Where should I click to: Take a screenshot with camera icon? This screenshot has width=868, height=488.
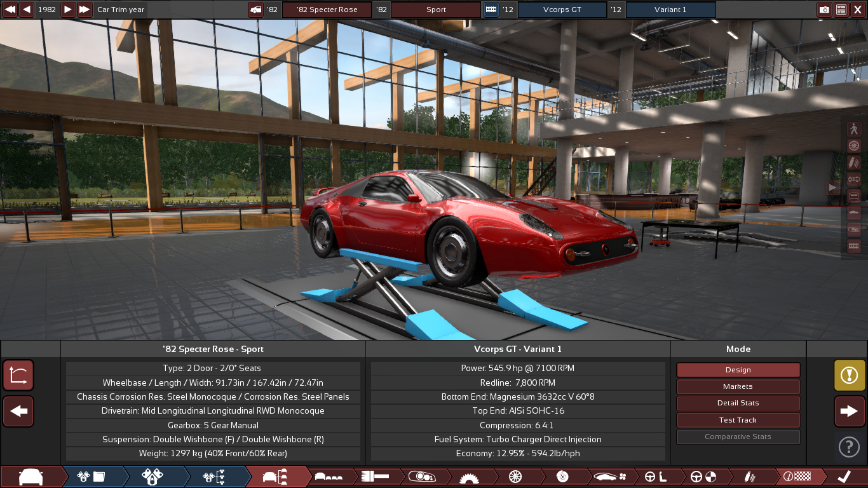pos(824,10)
